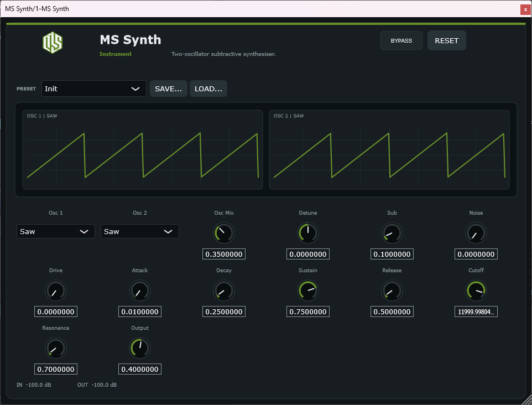
Task: Click the OUT -100.0 dB level readout
Action: tap(97, 385)
